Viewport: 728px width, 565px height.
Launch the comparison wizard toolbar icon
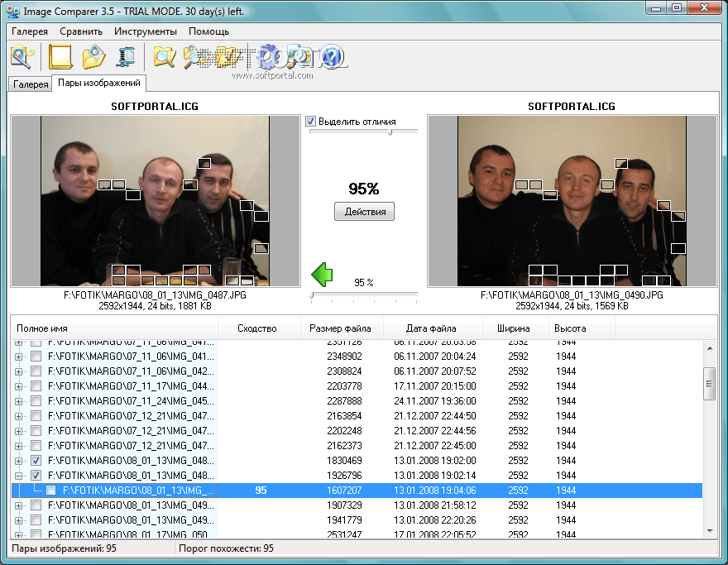tap(22, 57)
